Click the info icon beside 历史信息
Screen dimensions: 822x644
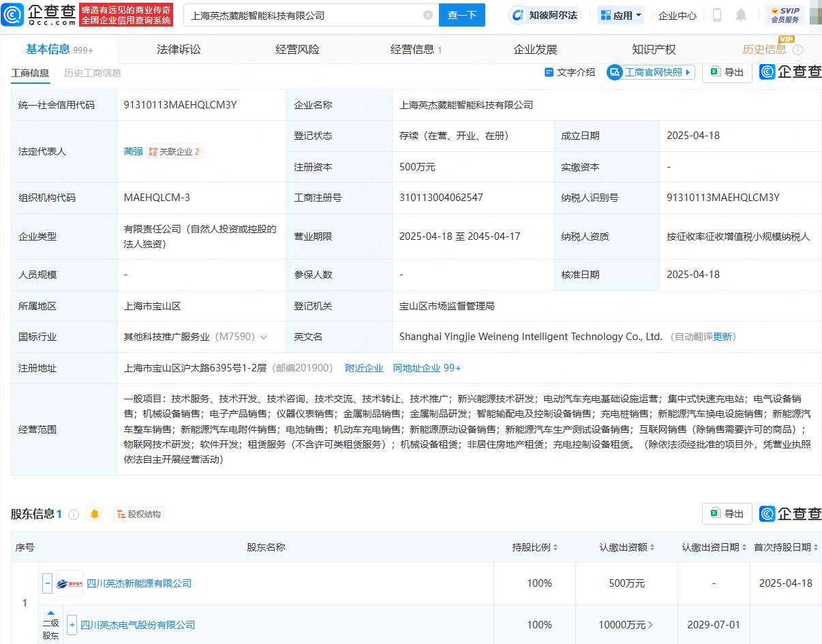(x=797, y=50)
